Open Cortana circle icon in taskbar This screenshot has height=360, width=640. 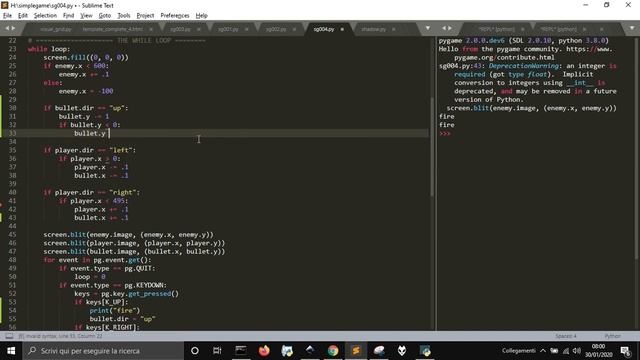point(195,351)
